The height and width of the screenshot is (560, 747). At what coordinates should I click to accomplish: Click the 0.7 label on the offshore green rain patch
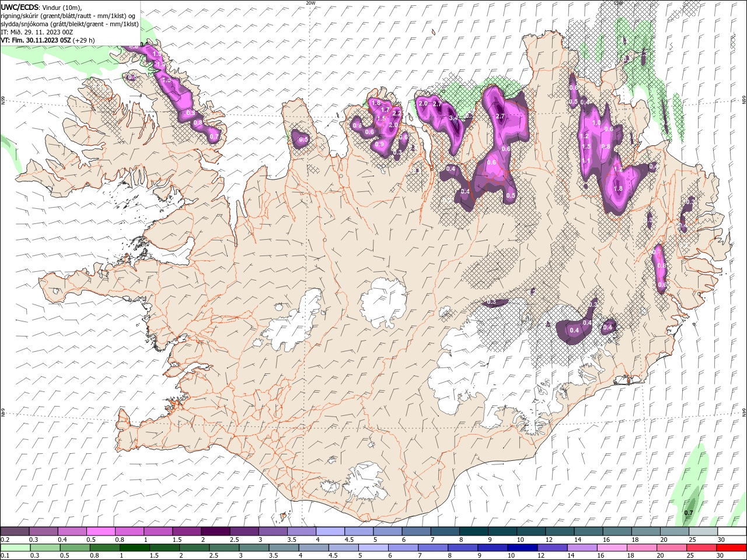click(x=689, y=513)
